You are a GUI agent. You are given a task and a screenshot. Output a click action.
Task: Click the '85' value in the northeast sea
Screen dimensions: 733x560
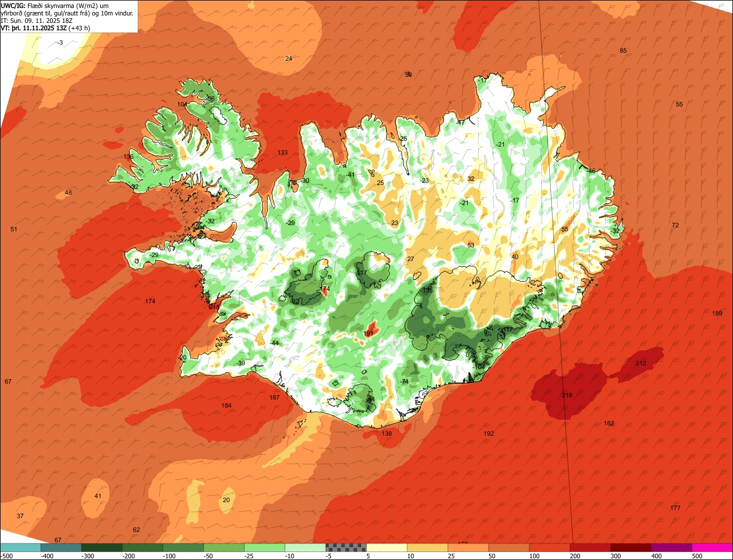[623, 50]
